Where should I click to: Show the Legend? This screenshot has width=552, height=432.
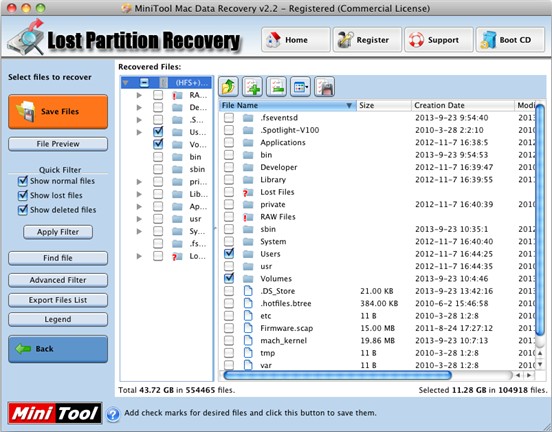58,320
